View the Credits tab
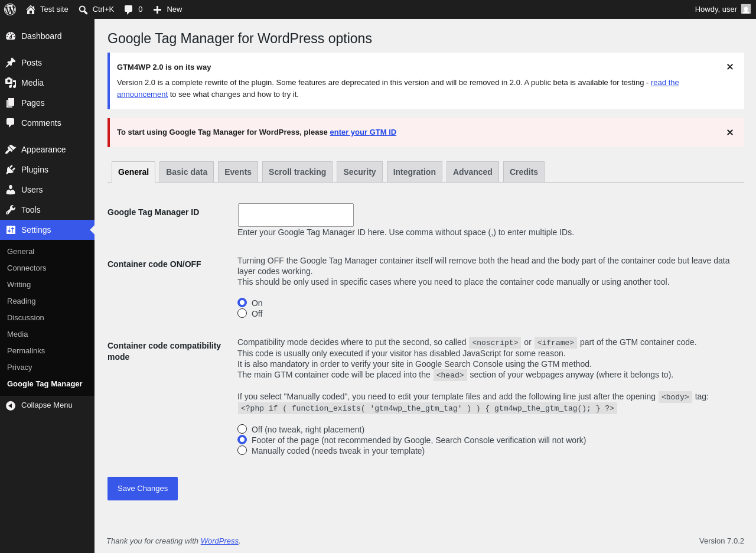756x553 pixels. point(524,172)
